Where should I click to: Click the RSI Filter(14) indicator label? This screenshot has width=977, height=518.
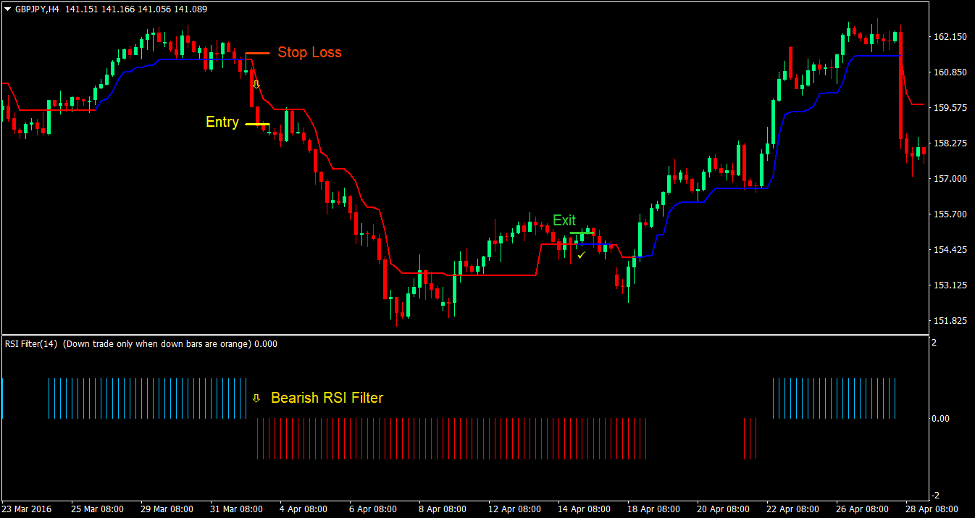click(x=31, y=344)
